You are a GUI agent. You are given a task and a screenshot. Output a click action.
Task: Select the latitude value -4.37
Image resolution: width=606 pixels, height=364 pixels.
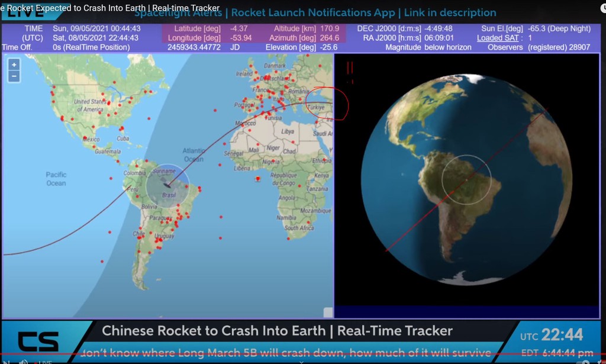[239, 28]
